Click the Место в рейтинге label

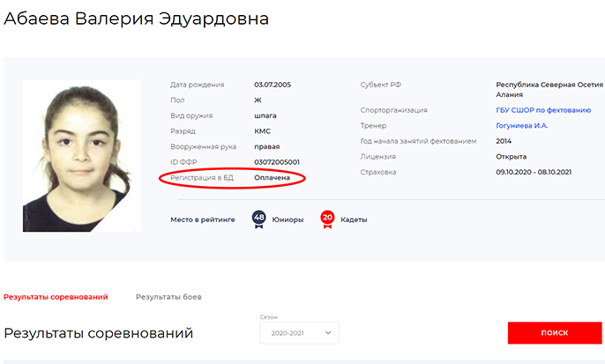coord(203,219)
